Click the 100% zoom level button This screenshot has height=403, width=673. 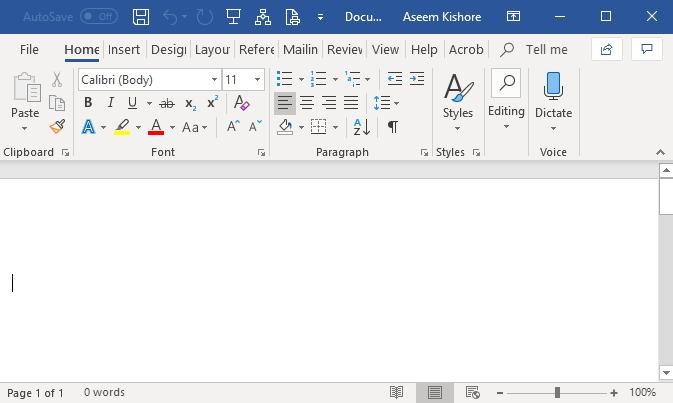643,392
